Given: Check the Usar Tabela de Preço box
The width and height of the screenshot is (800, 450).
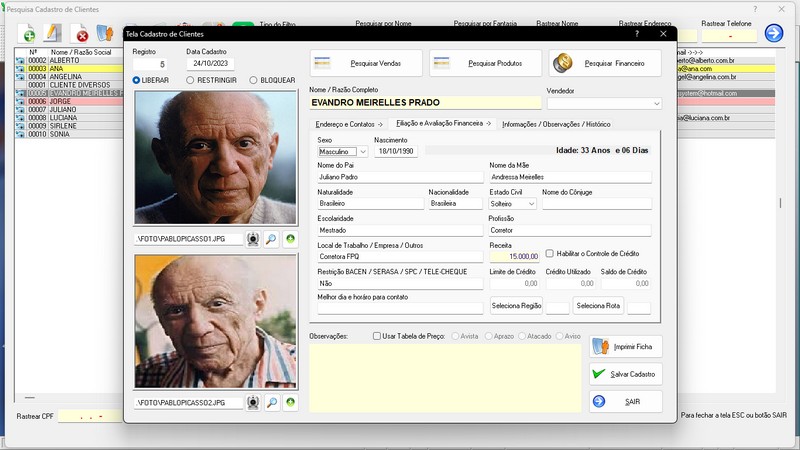Looking at the screenshot, I should coord(377,336).
